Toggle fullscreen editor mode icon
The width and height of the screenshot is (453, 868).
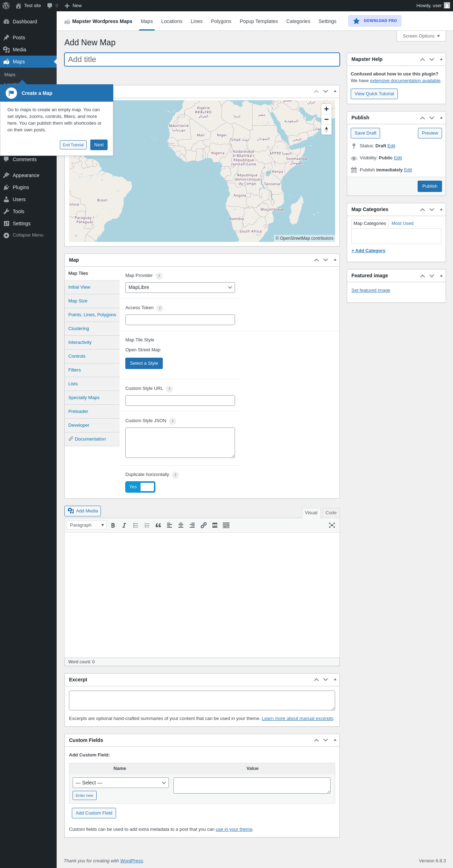[332, 526]
